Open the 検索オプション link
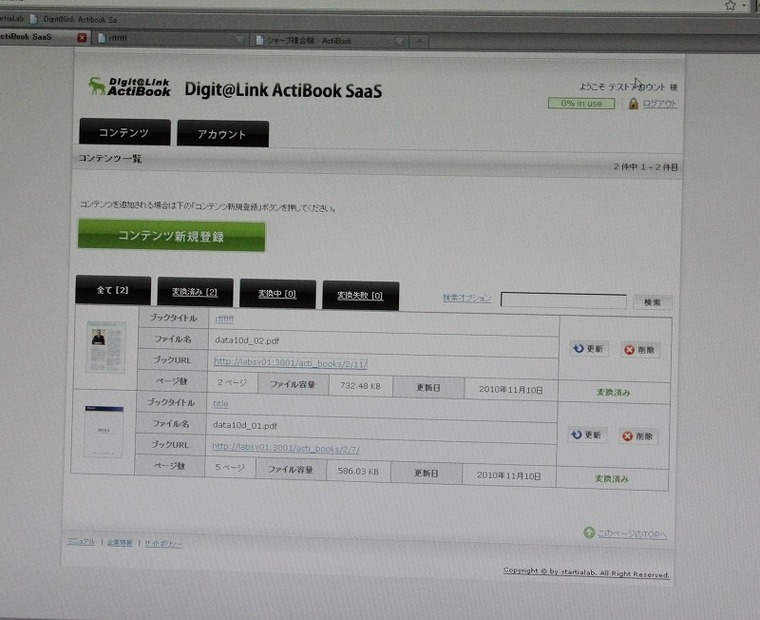The height and width of the screenshot is (620, 760). (466, 298)
